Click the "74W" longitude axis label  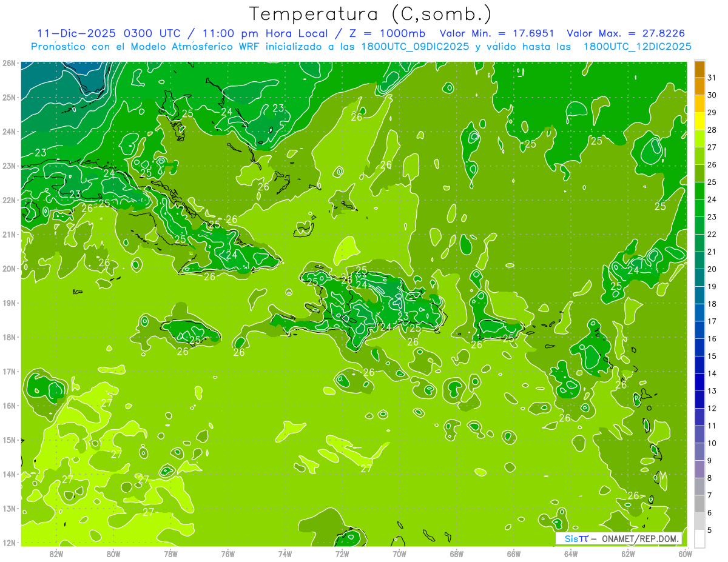point(285,554)
